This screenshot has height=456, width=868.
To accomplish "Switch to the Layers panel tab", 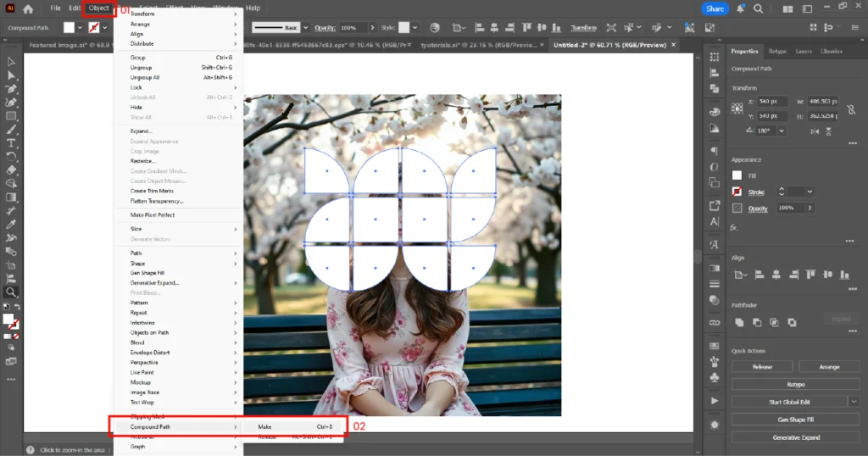I will point(804,52).
